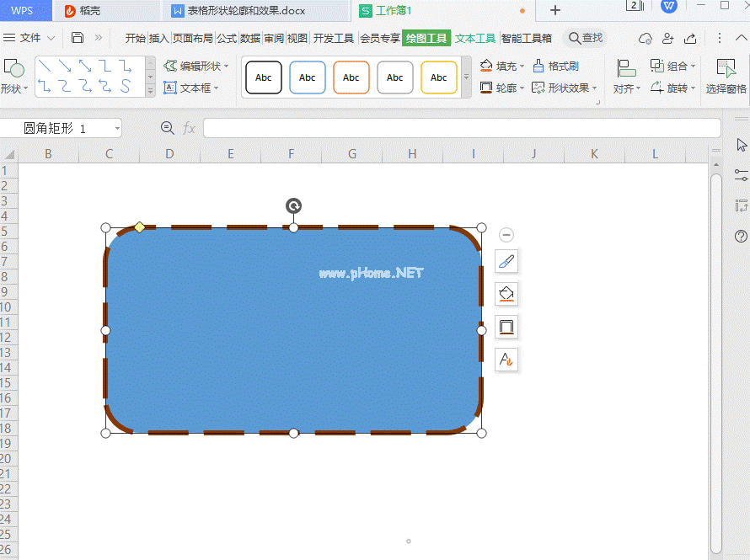Image resolution: width=750 pixels, height=560 pixels.
Task: Open the 开始 Home ribbon tab
Action: pyautogui.click(x=136, y=38)
